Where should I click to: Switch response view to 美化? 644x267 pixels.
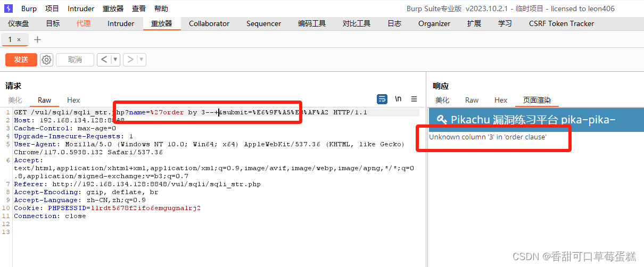tap(442, 100)
